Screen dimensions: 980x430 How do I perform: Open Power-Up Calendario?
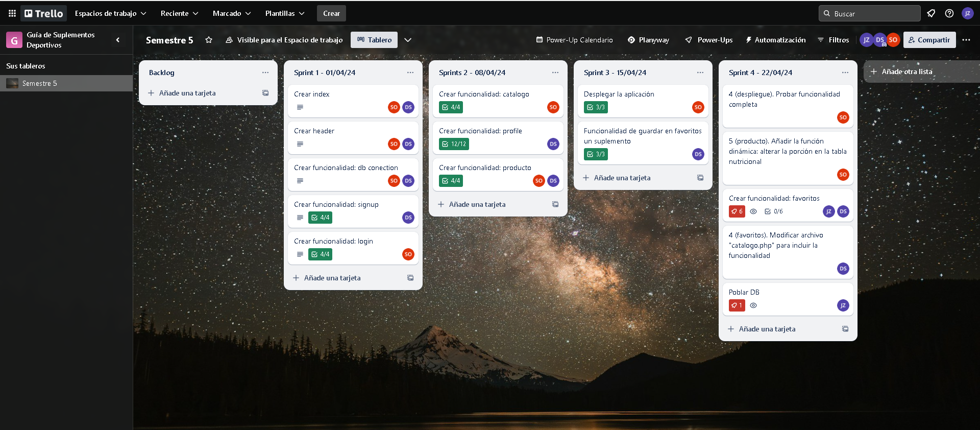coord(574,40)
